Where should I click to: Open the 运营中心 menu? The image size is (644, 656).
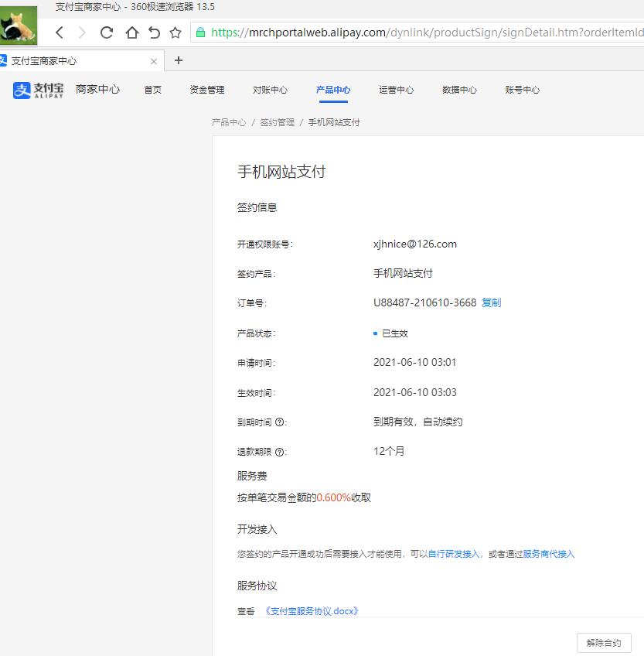click(x=397, y=90)
